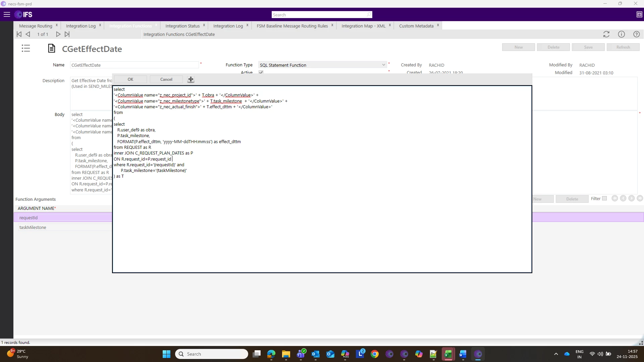Screen dimensions: 644x362
Task: Close the Message Routing tab
Action: pyautogui.click(x=57, y=25)
